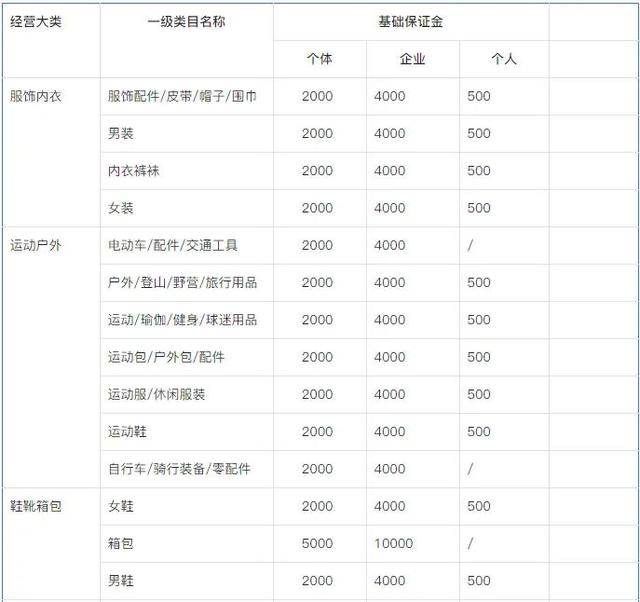Select the 运动服/休闲服装 row name
The width and height of the screenshot is (640, 602).
point(156,394)
